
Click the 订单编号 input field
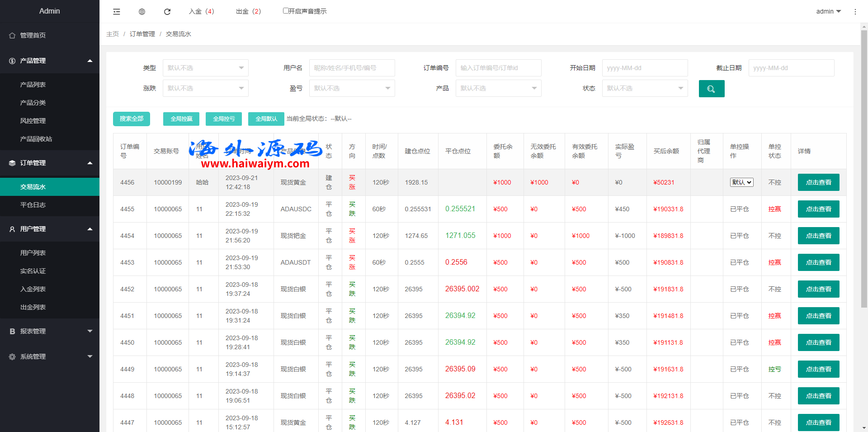[498, 68]
